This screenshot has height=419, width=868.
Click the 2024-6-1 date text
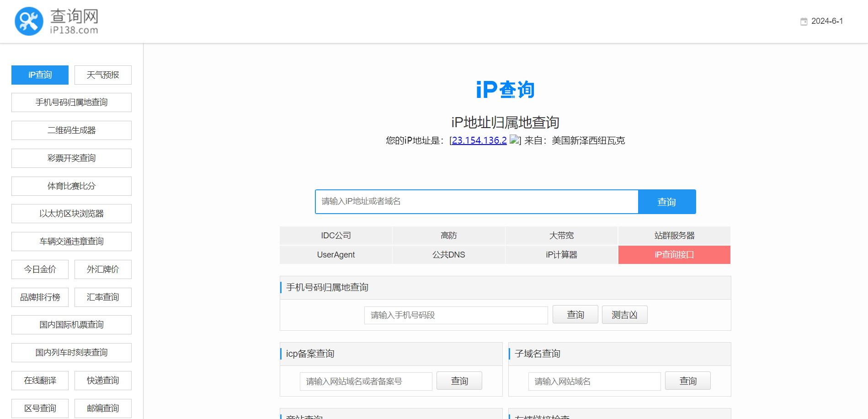pos(827,21)
